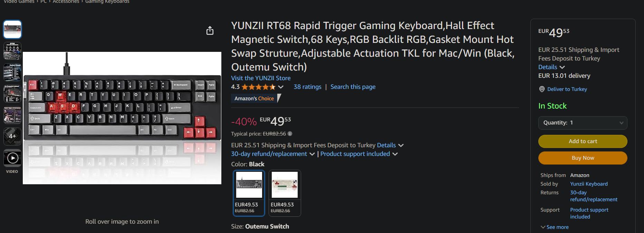Image resolution: width=644 pixels, height=233 pixels.
Task: Open the 38 ratings link
Action: pos(307,87)
